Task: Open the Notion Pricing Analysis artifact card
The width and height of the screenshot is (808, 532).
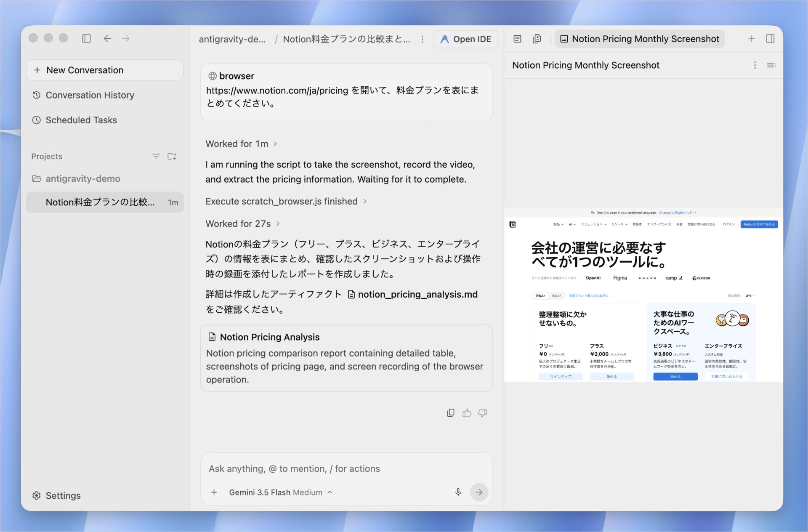Action: pyautogui.click(x=346, y=358)
